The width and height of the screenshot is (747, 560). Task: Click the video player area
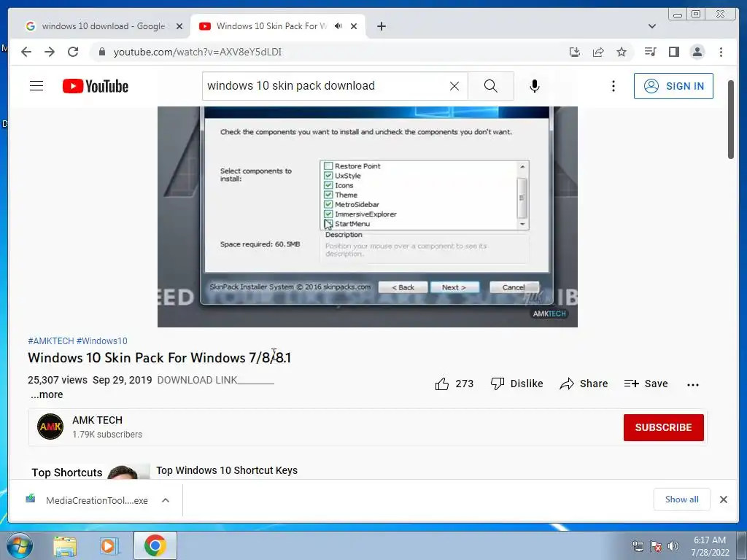368,217
